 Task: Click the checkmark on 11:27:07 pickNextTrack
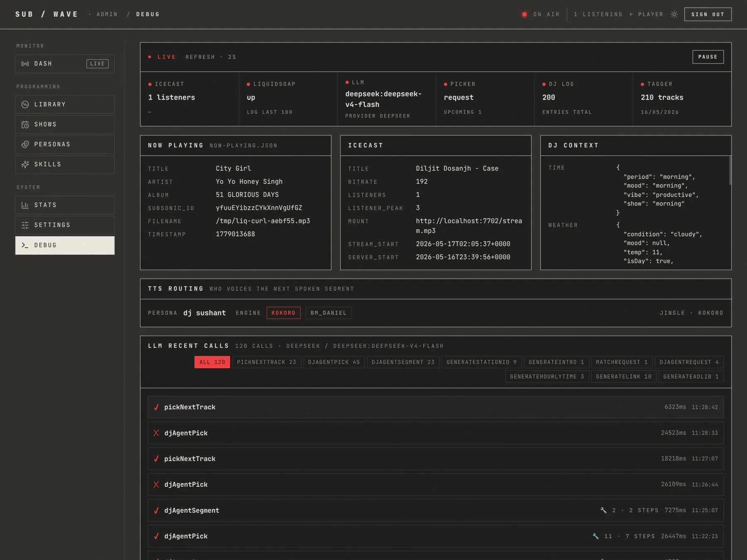156,459
